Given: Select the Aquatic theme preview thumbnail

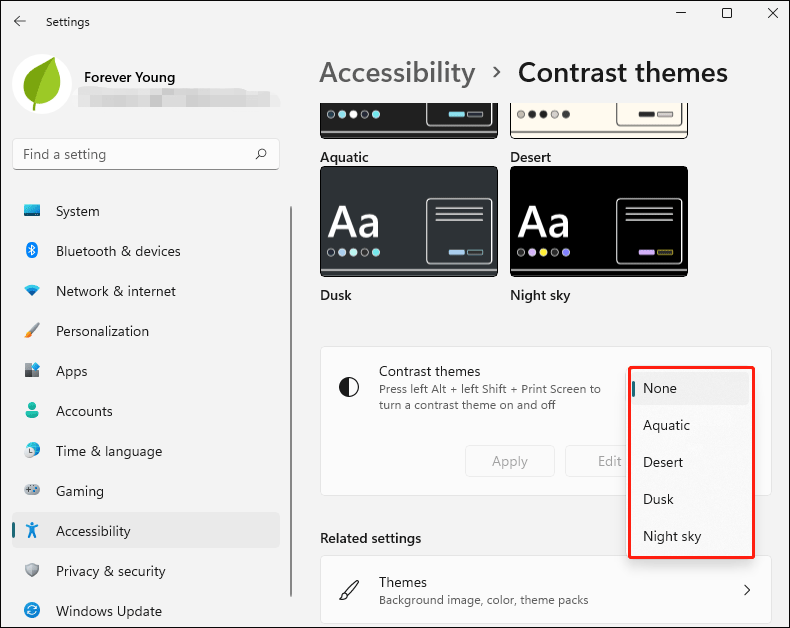Looking at the screenshot, I should [409, 121].
